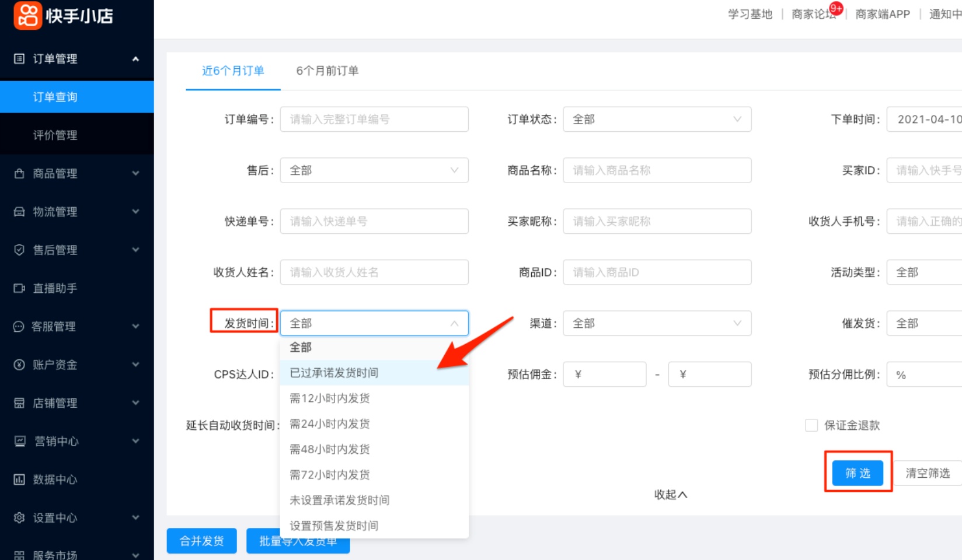
Task: Click the 清空筛选 button
Action: coord(927,473)
